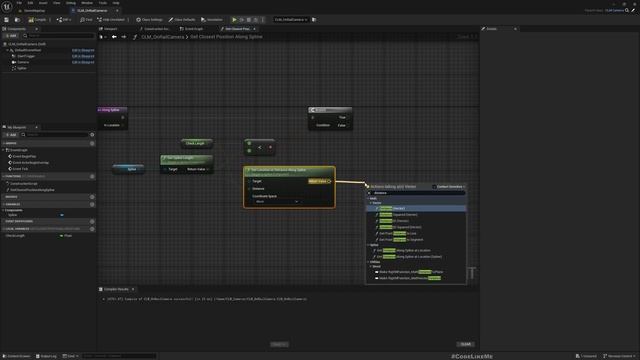Click the Save blueprint icon in toolbar
Viewport: 640px width, 360px height.
7,20
